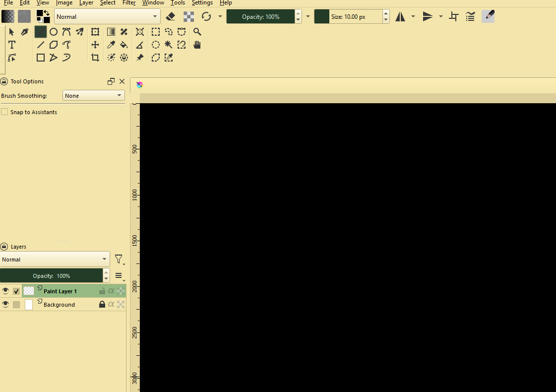This screenshot has height=392, width=556.
Task: Activate the Pan hand tool
Action: [x=197, y=45]
